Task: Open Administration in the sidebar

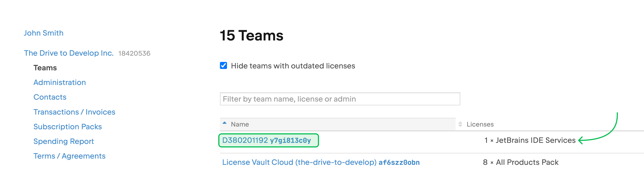Action: pyautogui.click(x=60, y=83)
